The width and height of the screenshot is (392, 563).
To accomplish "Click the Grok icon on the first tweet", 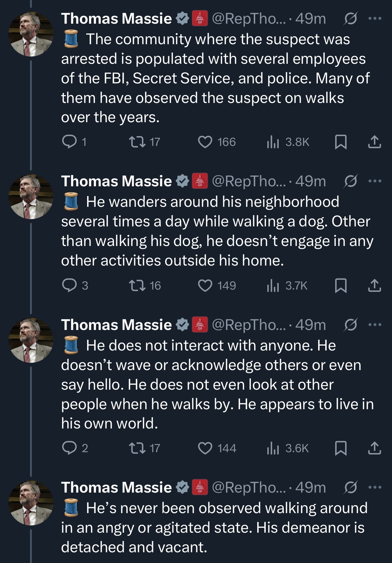I will [350, 19].
